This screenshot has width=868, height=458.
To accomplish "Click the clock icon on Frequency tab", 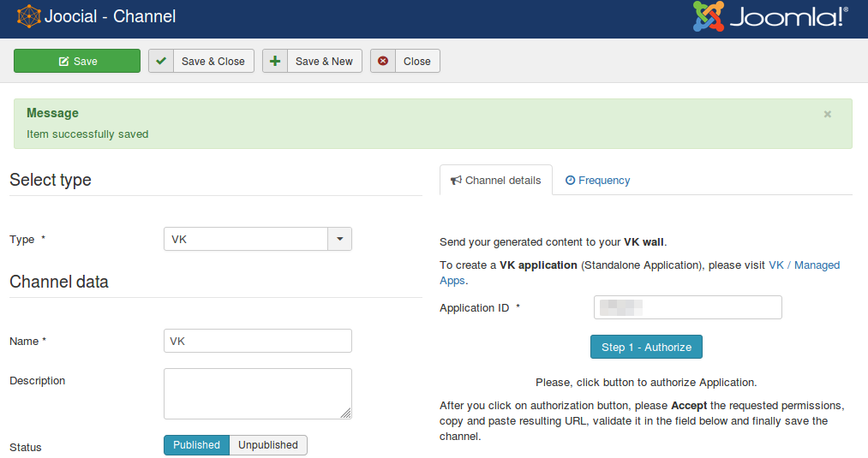I will pos(570,181).
